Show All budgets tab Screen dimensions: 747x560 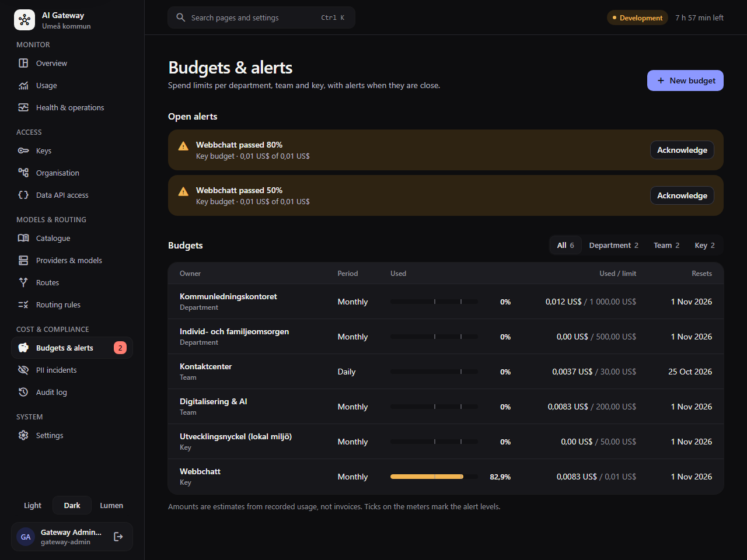coord(566,245)
